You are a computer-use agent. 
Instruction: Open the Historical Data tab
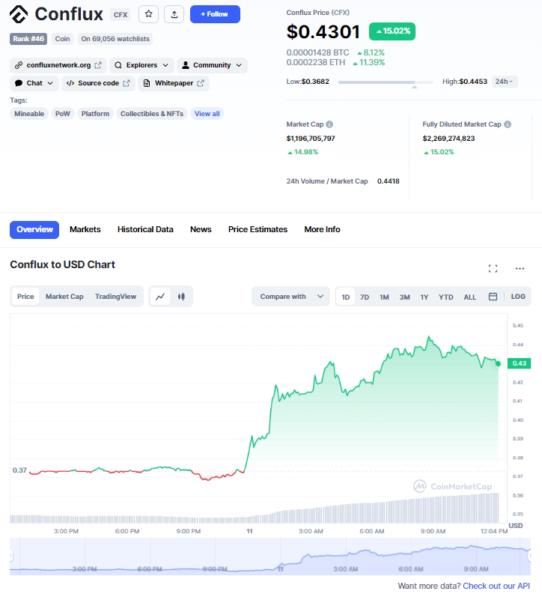click(145, 229)
